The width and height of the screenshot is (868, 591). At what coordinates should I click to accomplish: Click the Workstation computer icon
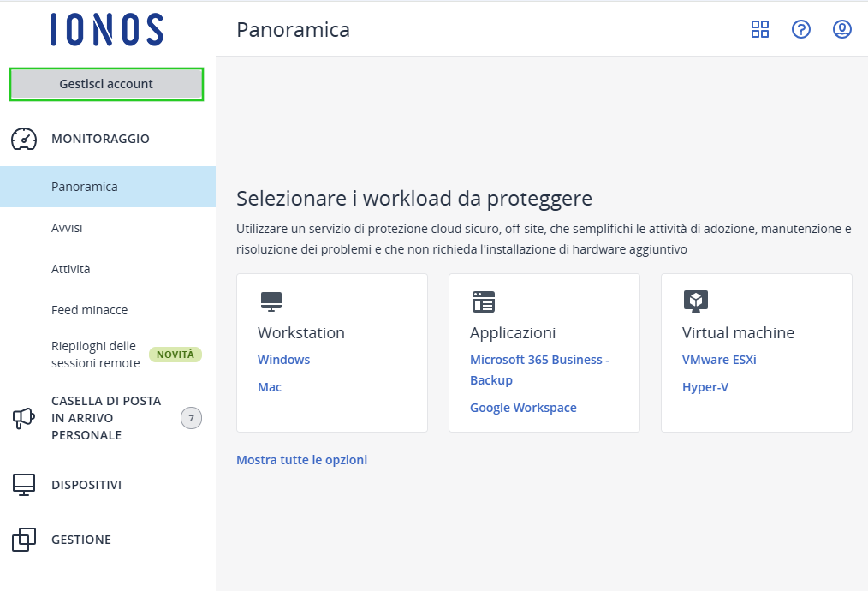point(271,301)
